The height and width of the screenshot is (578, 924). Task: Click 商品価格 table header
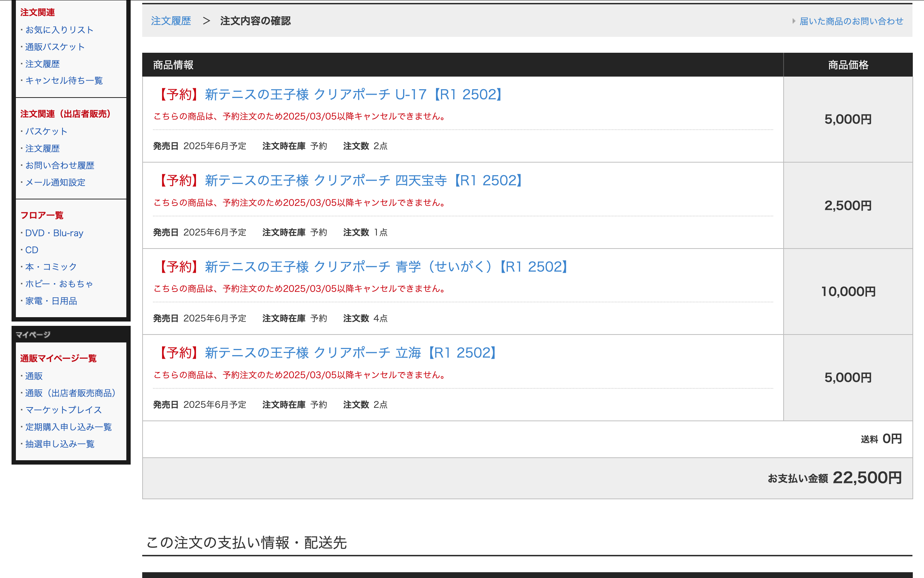(x=848, y=65)
